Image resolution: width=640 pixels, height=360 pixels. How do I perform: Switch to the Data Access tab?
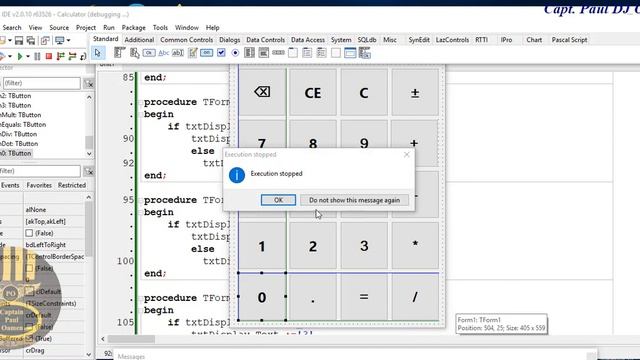pos(308,40)
